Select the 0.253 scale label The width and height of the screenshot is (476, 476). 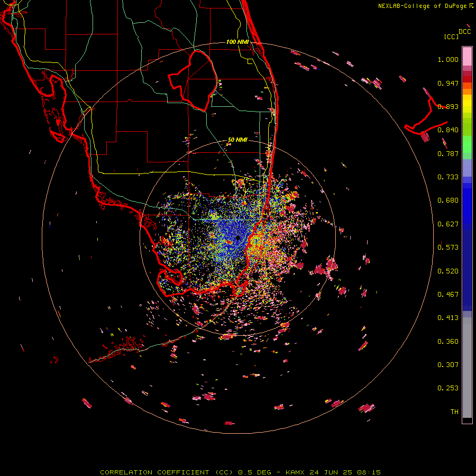pos(448,388)
